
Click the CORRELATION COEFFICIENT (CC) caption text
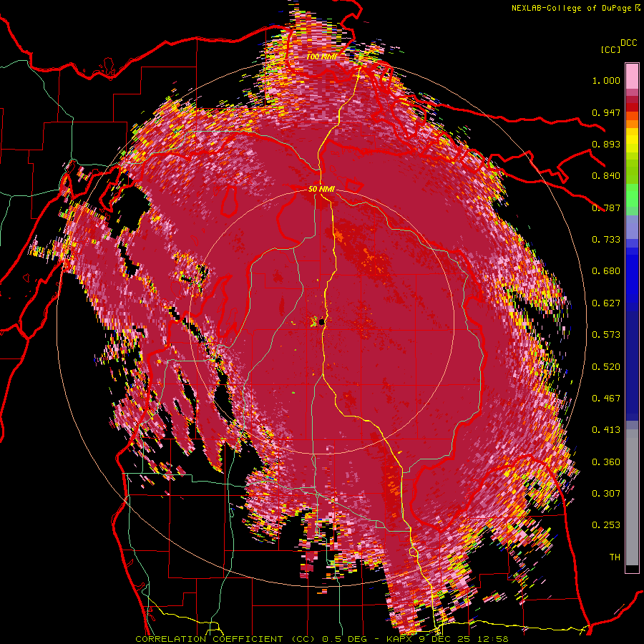(x=225, y=639)
